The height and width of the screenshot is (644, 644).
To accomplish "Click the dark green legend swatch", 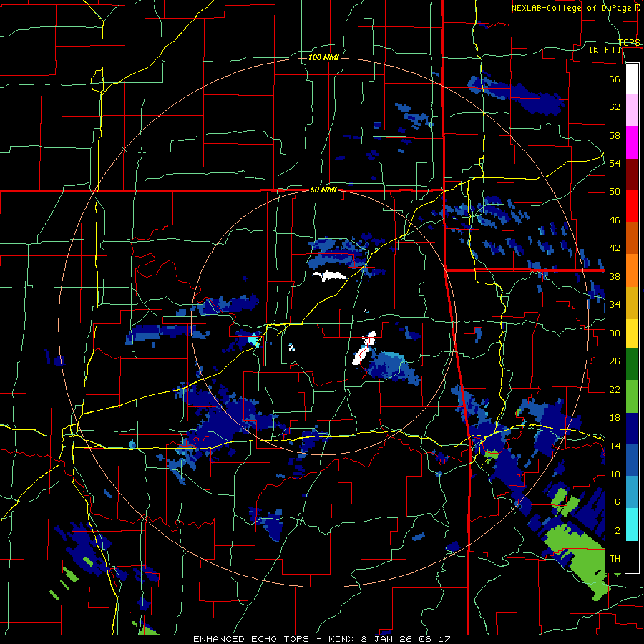I will click(x=632, y=364).
